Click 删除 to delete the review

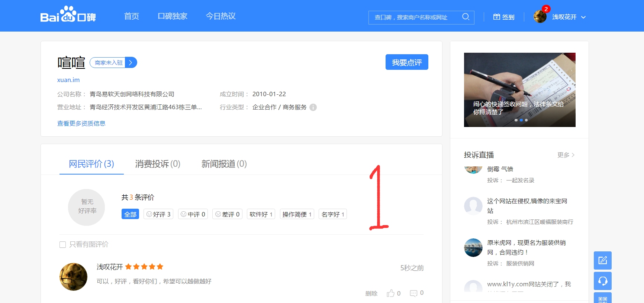[x=371, y=293]
